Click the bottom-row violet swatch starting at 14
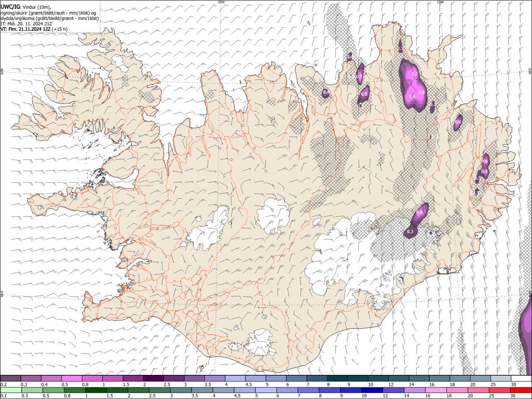 click(x=415, y=390)
